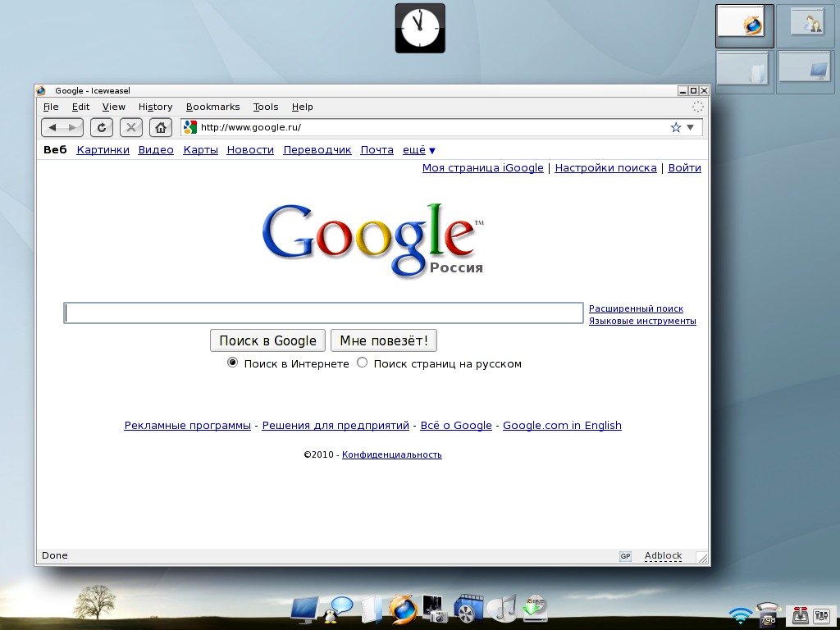Go to the home page icon

coord(161,127)
